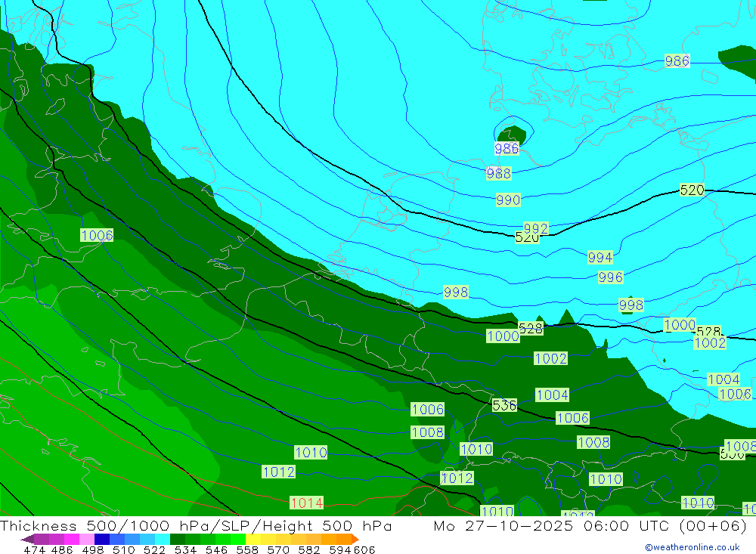Click the purple arrow at legend start

pyautogui.click(x=27, y=539)
